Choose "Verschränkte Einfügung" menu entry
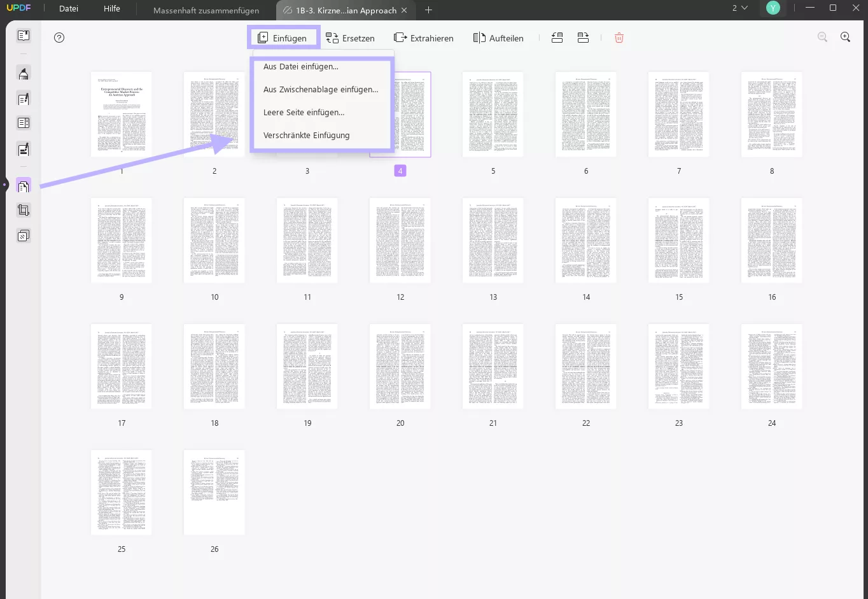This screenshot has height=599, width=868. point(321,135)
